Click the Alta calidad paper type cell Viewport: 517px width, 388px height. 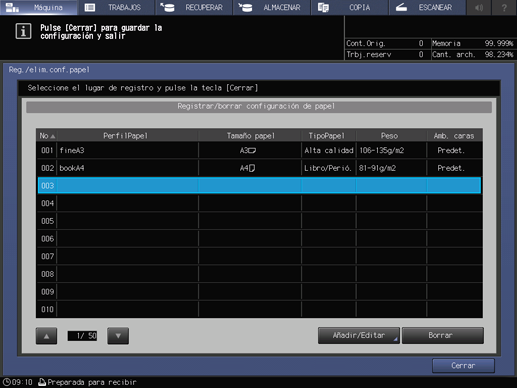(329, 150)
